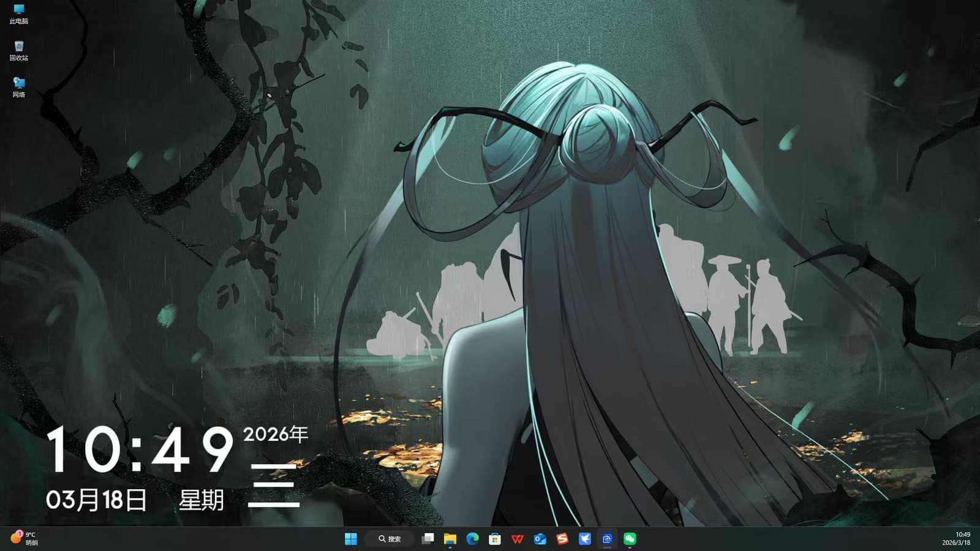Click the 2026年 year text on the widget
The image size is (980, 551).
click(x=276, y=434)
